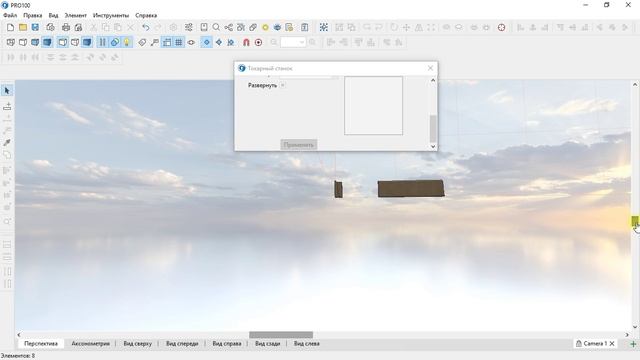Add a new camera with the green plus

click(x=633, y=344)
